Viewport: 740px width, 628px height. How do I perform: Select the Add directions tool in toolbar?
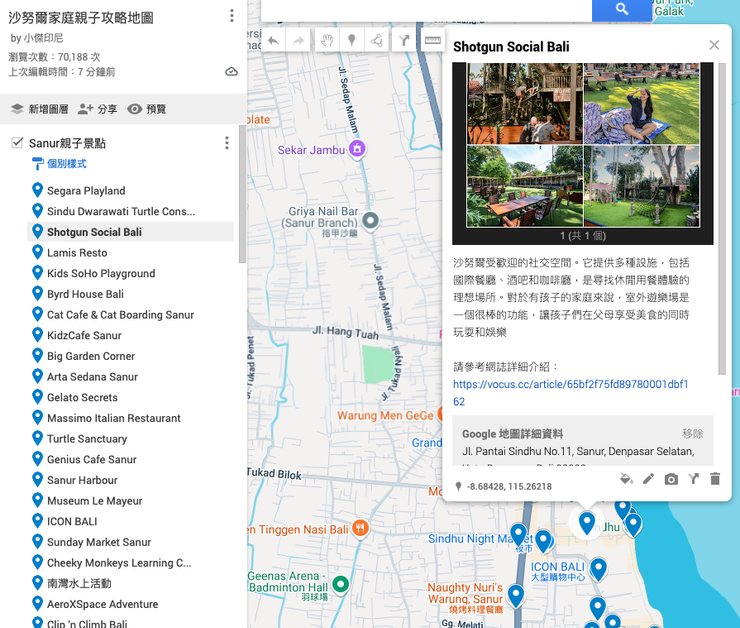coord(404,41)
